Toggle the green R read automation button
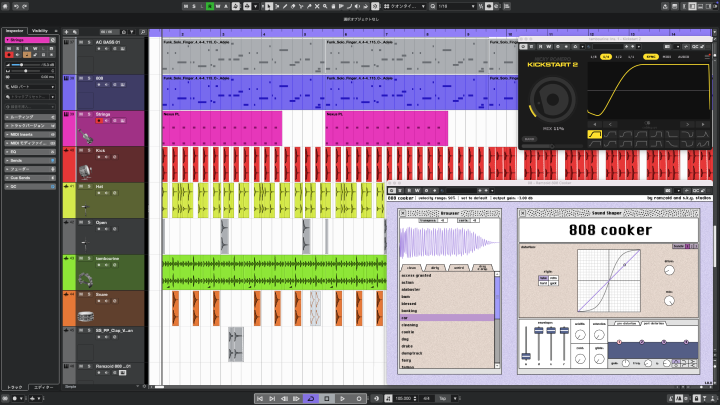The image size is (720, 405). point(210,6)
